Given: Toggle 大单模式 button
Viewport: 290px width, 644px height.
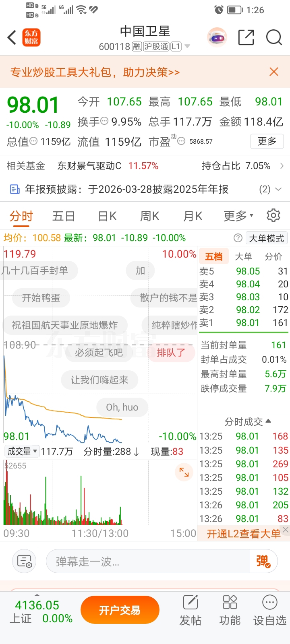Looking at the screenshot, I should pyautogui.click(x=267, y=238).
